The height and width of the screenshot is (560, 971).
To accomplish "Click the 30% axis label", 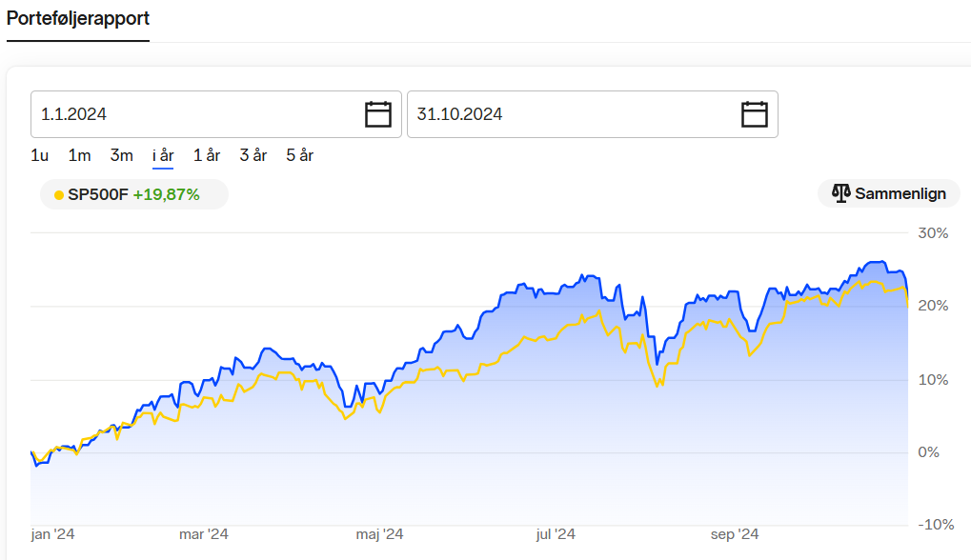I will tap(933, 233).
